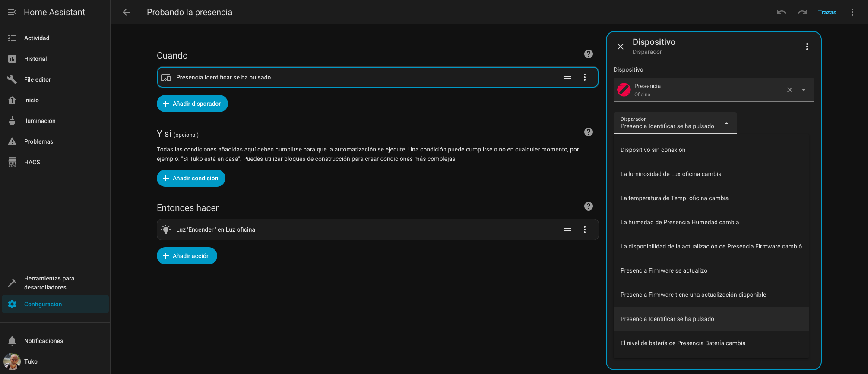This screenshot has width=868, height=374.
Task: Select 'Dispositivo sin conexión' trigger option
Action: (653, 150)
